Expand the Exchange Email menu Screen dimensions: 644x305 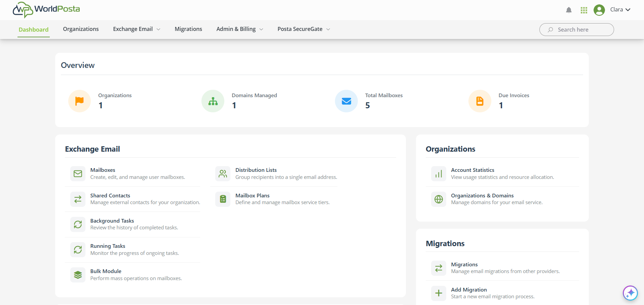[x=137, y=29]
